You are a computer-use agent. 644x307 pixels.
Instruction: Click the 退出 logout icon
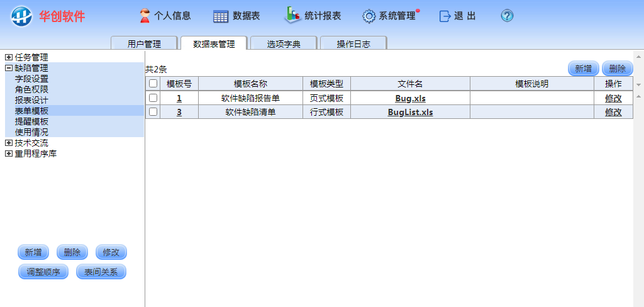pyautogui.click(x=445, y=16)
